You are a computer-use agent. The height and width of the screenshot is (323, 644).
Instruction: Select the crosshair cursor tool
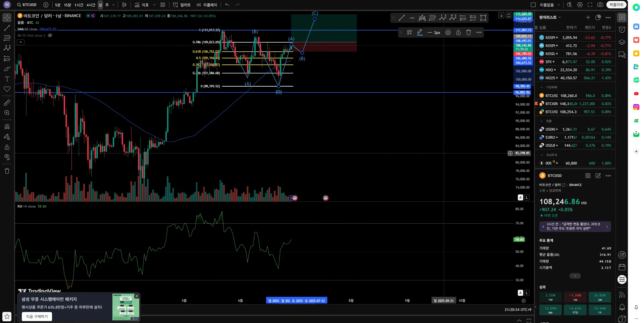point(7,17)
